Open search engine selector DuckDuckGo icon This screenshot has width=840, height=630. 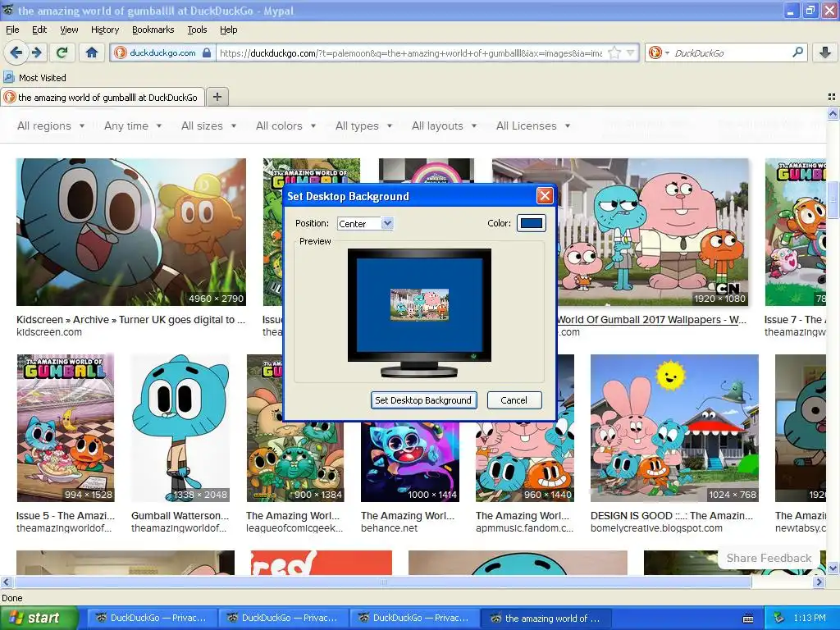click(x=658, y=52)
